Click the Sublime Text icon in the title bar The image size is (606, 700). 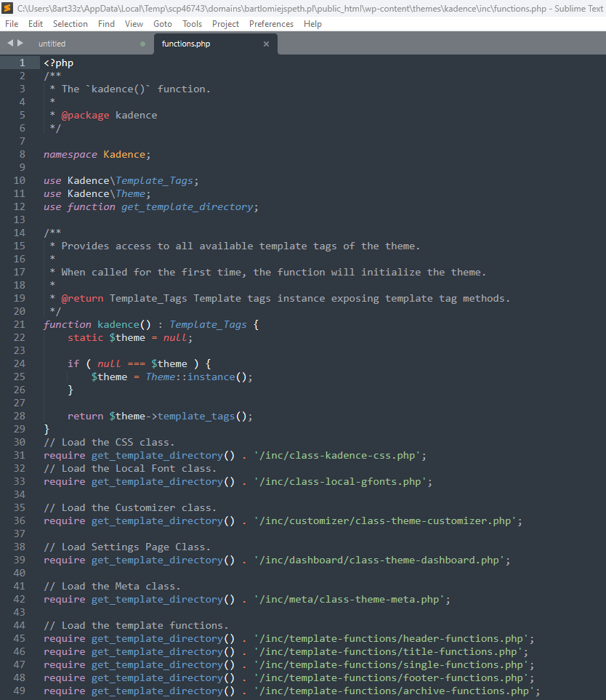point(8,8)
